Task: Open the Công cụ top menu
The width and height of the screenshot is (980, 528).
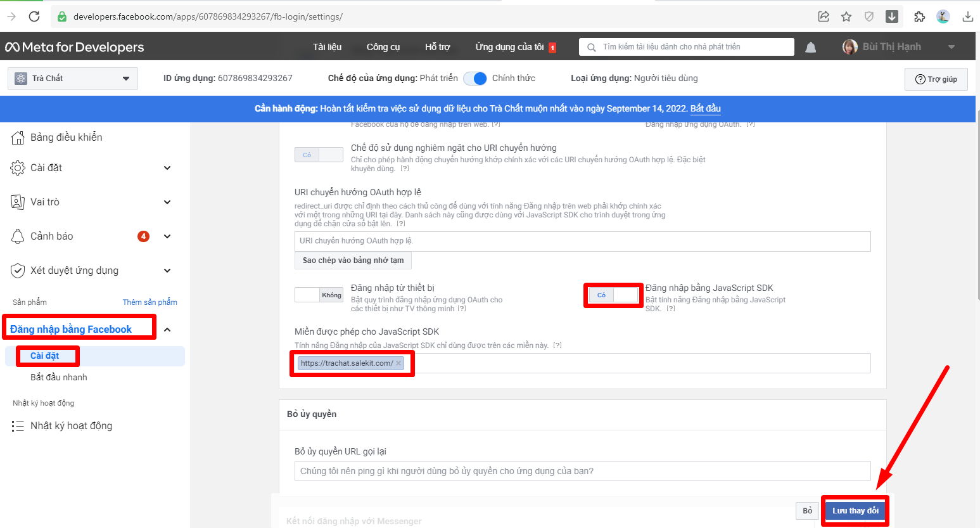Action: click(383, 47)
